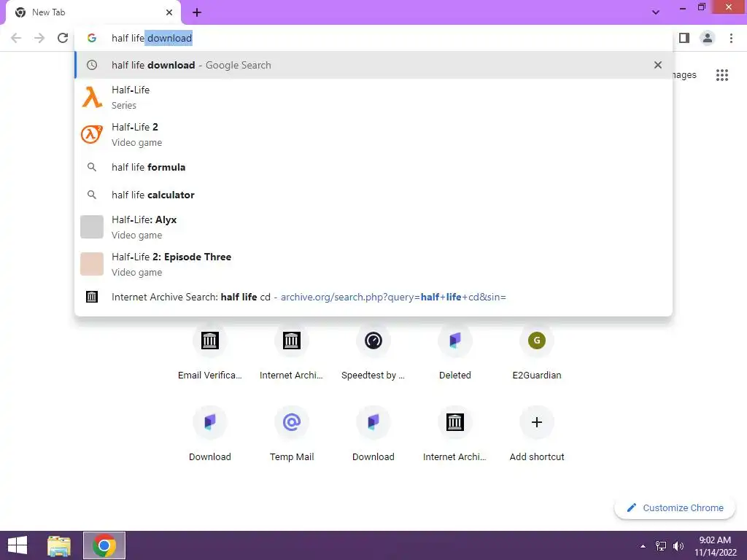Show hidden tray icons arrow
This screenshot has height=560, width=747.
click(643, 546)
